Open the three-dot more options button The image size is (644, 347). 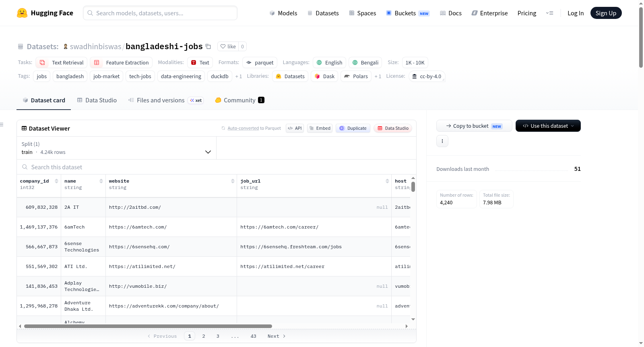(442, 141)
